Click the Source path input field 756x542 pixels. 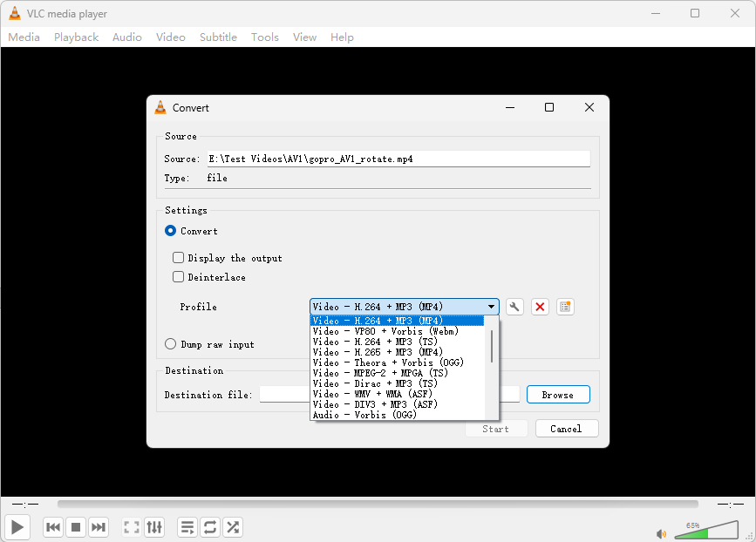(398, 159)
